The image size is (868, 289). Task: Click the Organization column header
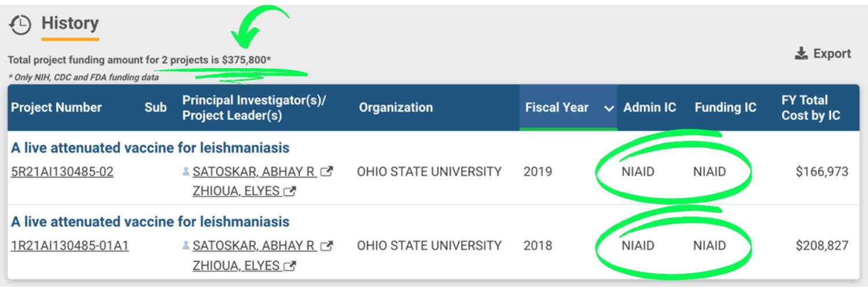[396, 108]
